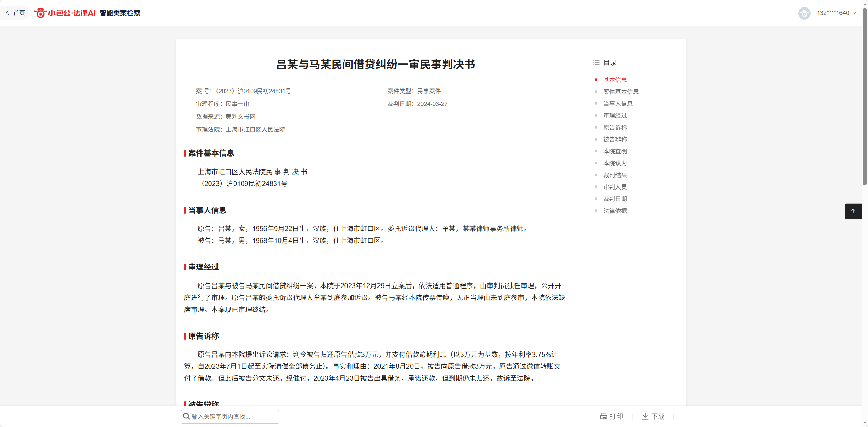
Task: Click the 首页 link
Action: coord(19,13)
